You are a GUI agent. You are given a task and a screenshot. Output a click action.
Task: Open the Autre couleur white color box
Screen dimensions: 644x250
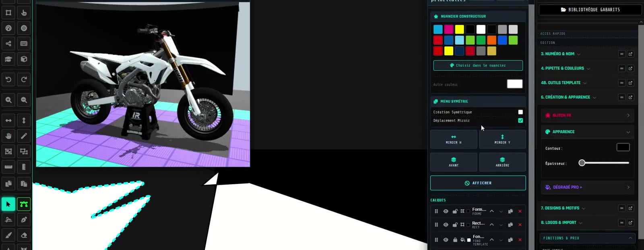[x=514, y=84]
